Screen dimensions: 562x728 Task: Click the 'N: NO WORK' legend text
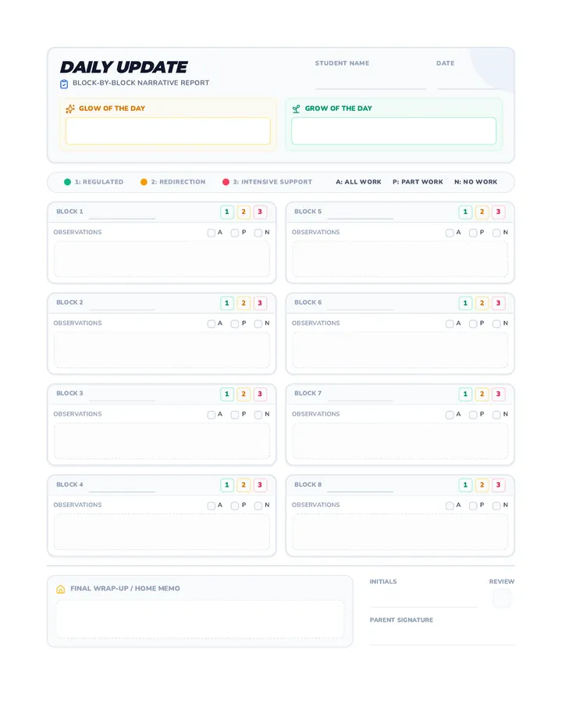pos(475,182)
